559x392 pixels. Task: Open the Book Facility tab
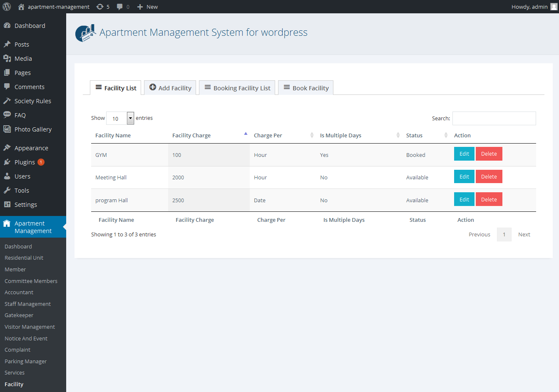coord(306,88)
